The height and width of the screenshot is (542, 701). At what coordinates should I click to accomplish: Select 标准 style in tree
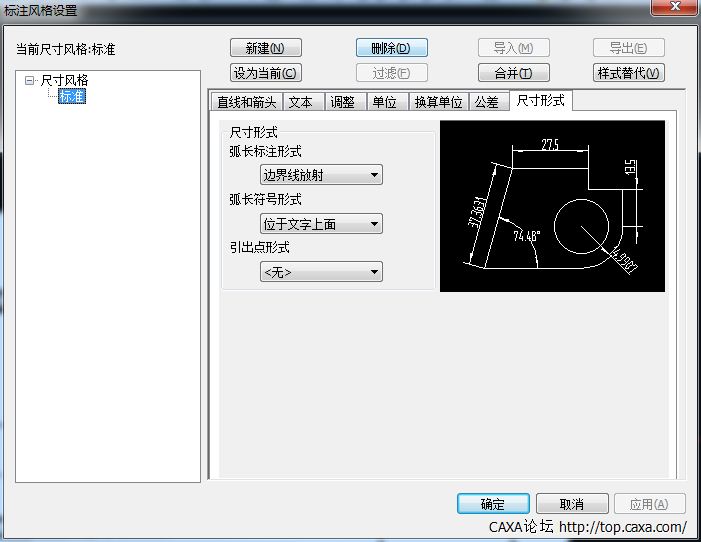[x=72, y=96]
